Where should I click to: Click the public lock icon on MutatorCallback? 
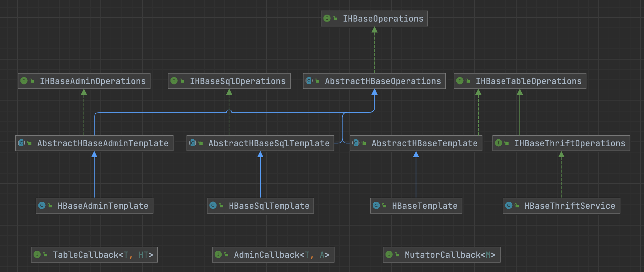pyautogui.click(x=397, y=254)
